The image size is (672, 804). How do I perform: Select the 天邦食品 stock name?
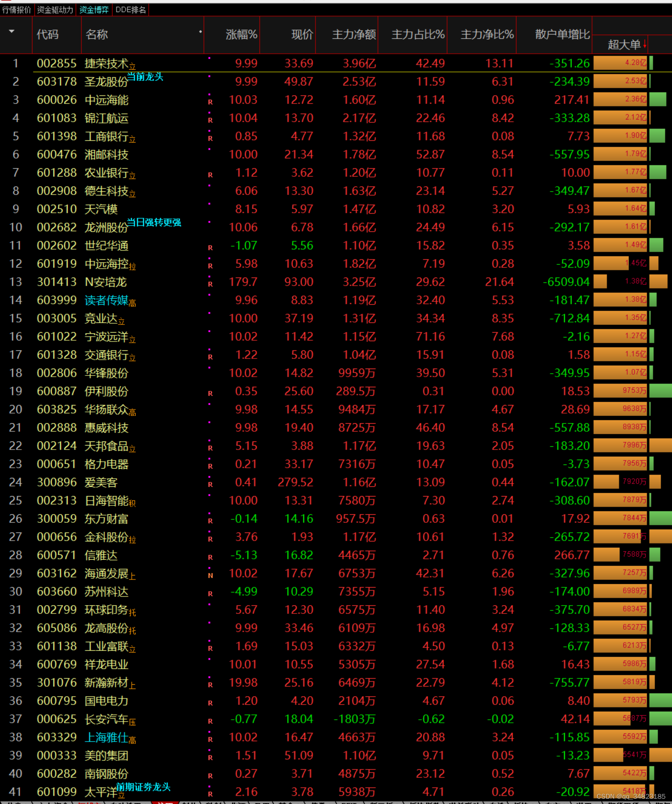106,446
